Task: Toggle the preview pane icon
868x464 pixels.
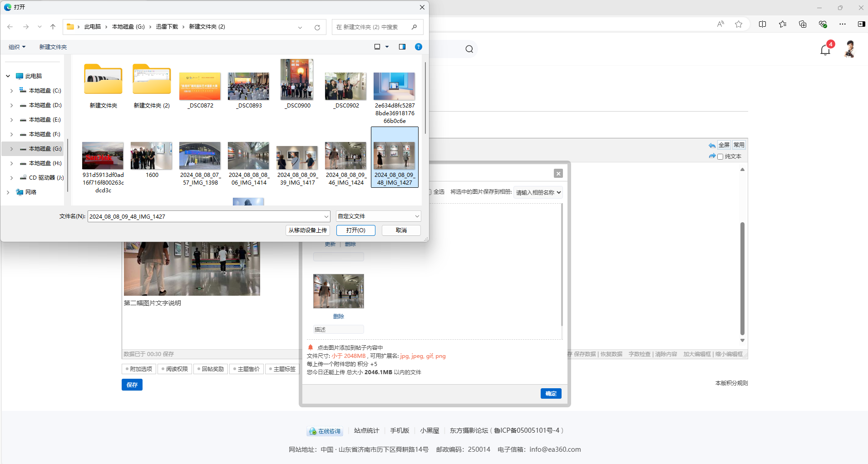Action: (402, 47)
